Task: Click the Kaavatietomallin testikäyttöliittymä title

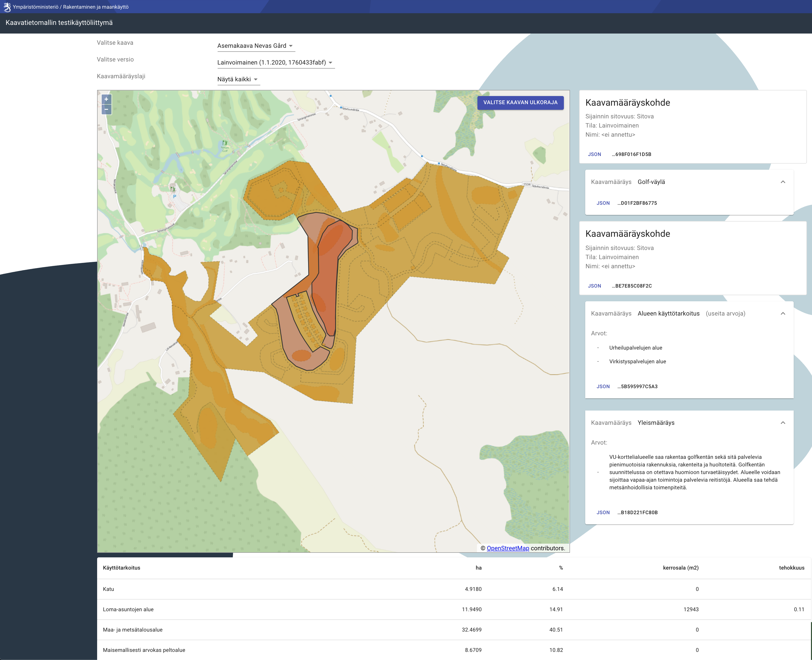Action: (x=59, y=23)
